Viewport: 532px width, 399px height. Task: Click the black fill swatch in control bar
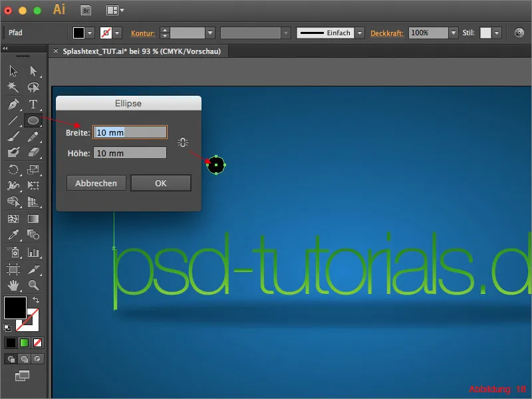coord(78,33)
